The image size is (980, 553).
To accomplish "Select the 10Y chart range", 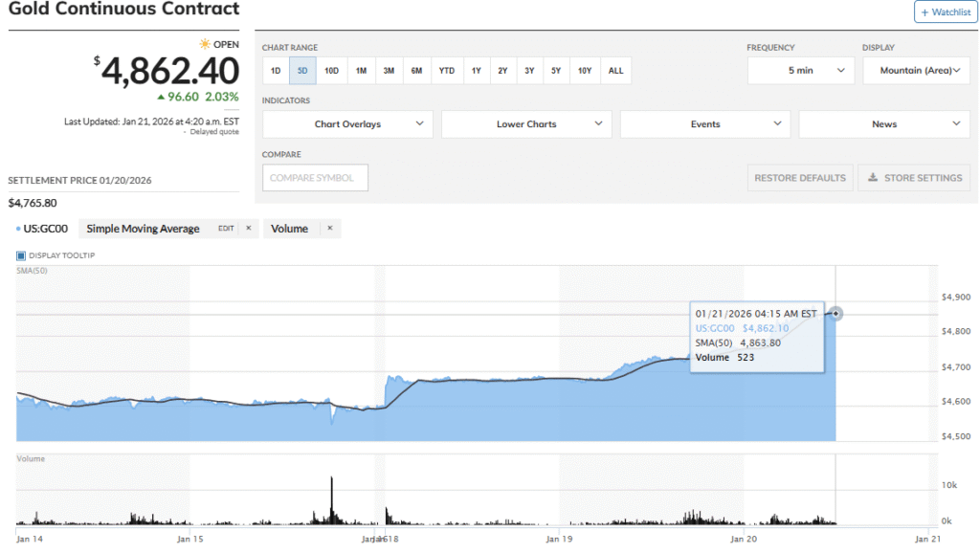I will [585, 71].
